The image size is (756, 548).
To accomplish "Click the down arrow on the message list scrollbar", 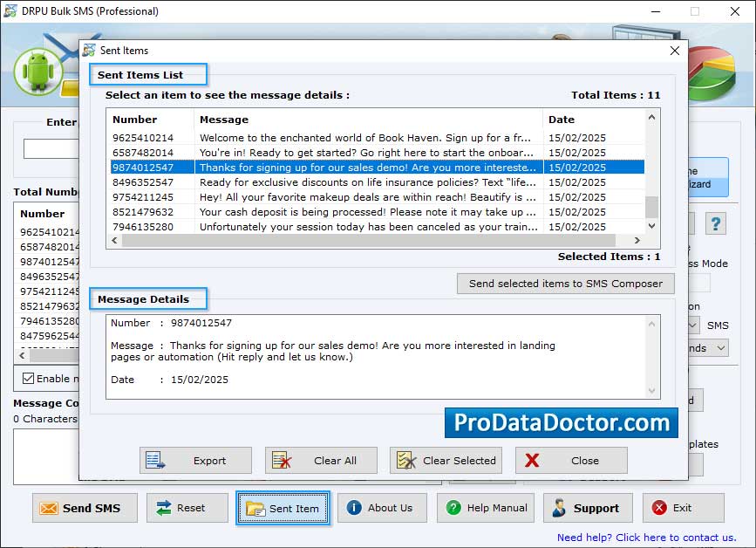I will 650,225.
